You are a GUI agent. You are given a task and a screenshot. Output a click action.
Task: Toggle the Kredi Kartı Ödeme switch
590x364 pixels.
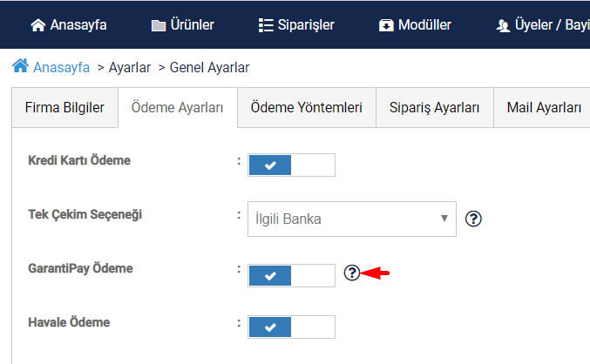[x=291, y=165]
